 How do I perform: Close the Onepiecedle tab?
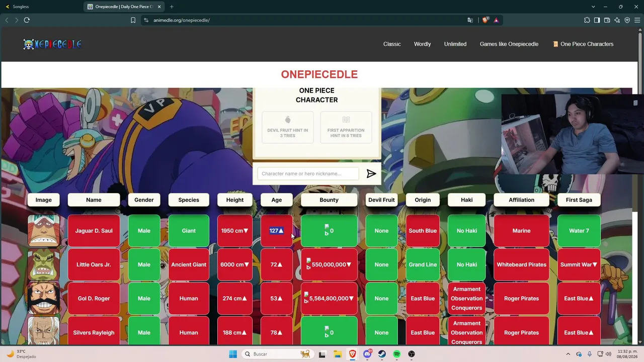coord(159,7)
